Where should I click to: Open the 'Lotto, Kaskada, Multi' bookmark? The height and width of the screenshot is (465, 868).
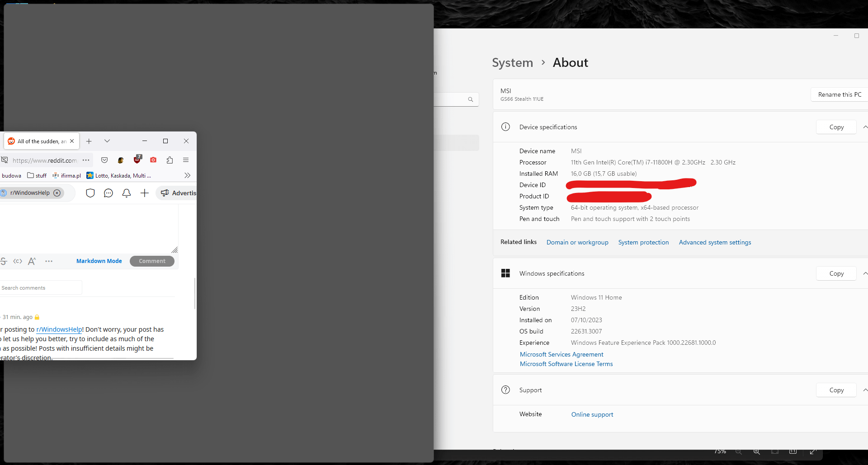pos(119,176)
